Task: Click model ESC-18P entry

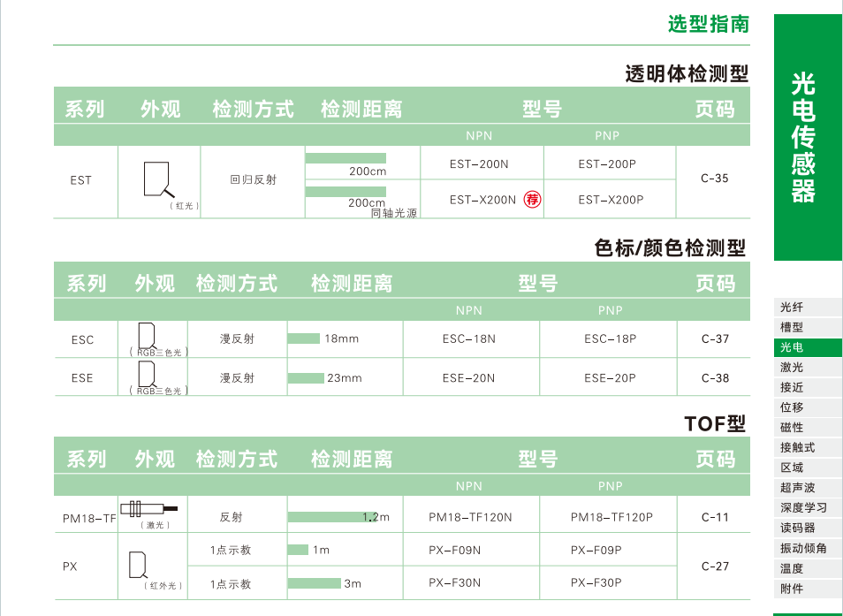Action: point(611,339)
